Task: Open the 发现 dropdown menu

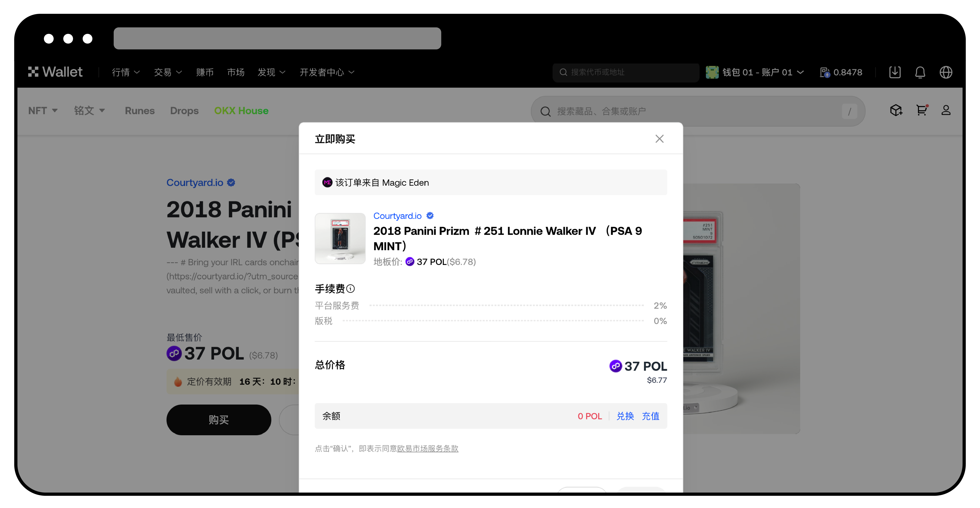Action: (x=271, y=72)
